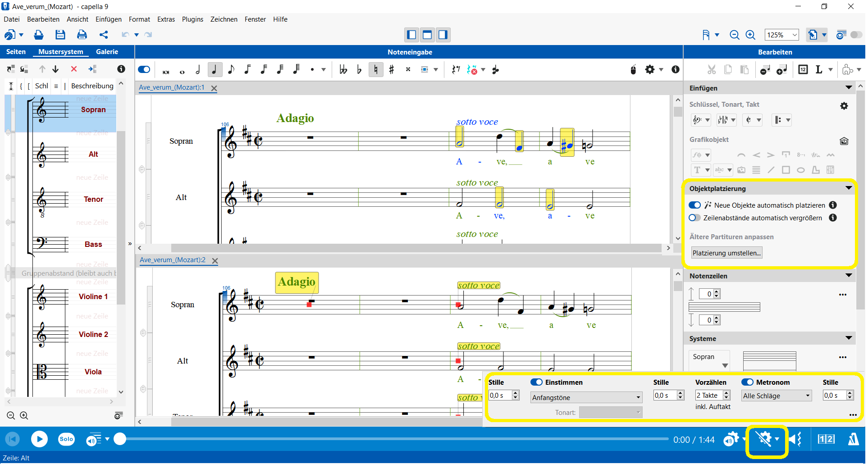Zoom in with the plus magnifier
Image resolution: width=868 pixels, height=464 pixels.
750,35
